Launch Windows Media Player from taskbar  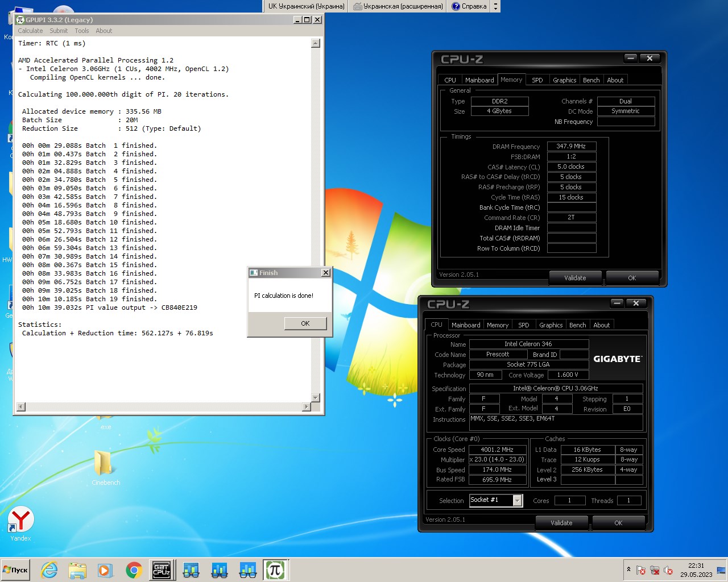[x=105, y=570]
